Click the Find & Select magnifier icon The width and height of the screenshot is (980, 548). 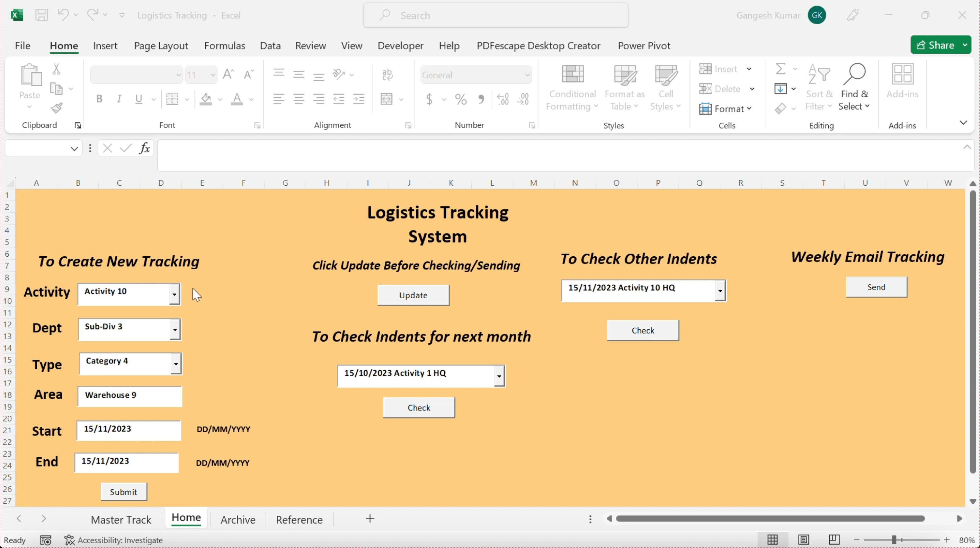click(x=854, y=74)
